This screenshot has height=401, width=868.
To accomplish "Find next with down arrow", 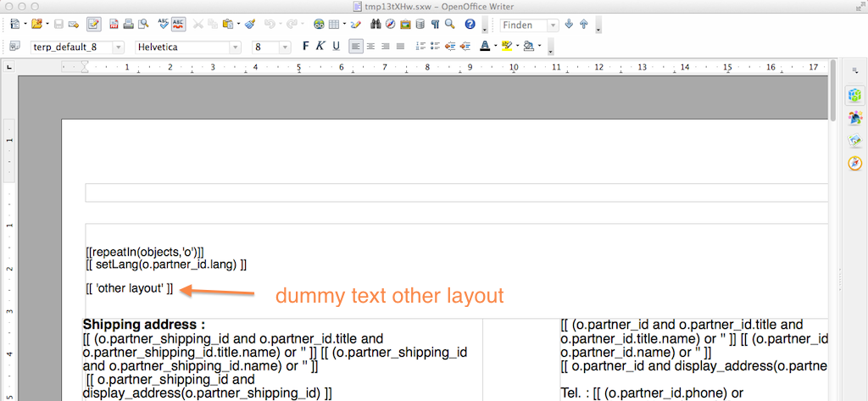I will pos(569,25).
